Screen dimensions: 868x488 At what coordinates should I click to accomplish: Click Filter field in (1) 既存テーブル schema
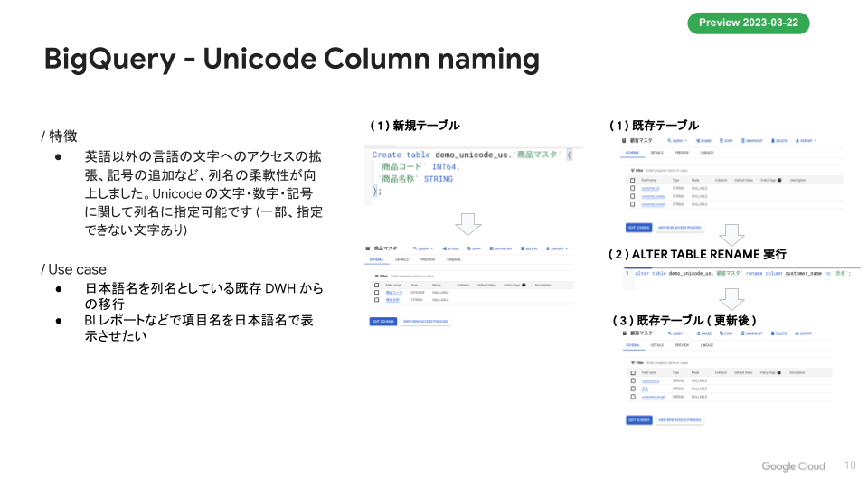[x=735, y=171]
